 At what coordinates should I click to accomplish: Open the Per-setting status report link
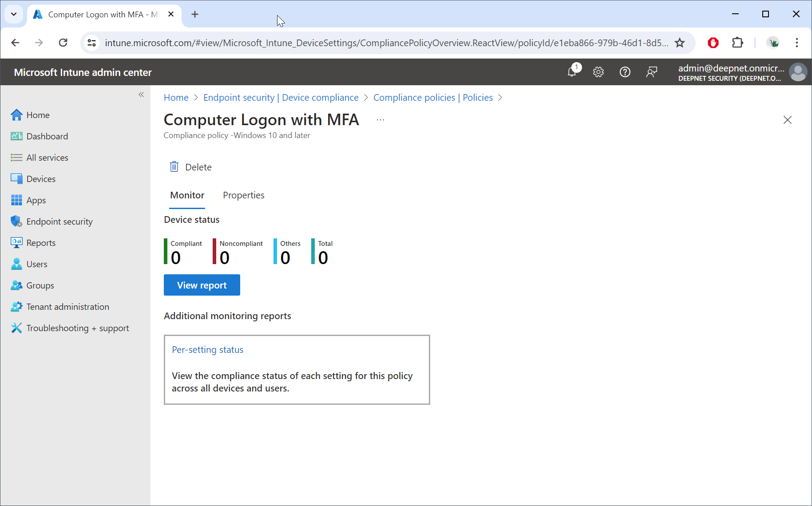pos(207,350)
